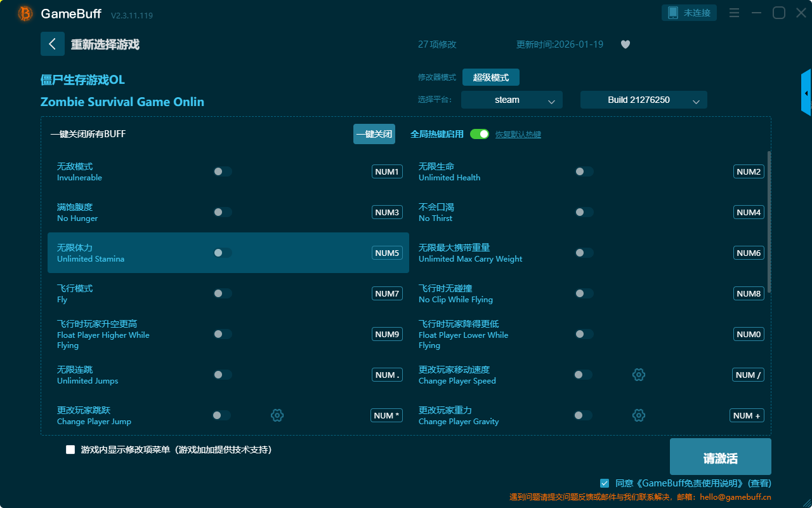Screen dimensions: 812x508
Task: Click the 一键关闭 button
Action: pos(374,134)
